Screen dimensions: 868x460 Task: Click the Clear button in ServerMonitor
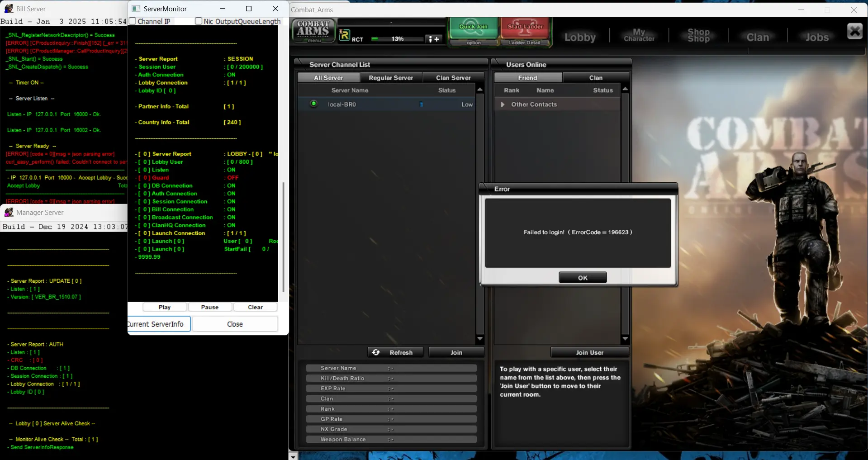coord(255,307)
